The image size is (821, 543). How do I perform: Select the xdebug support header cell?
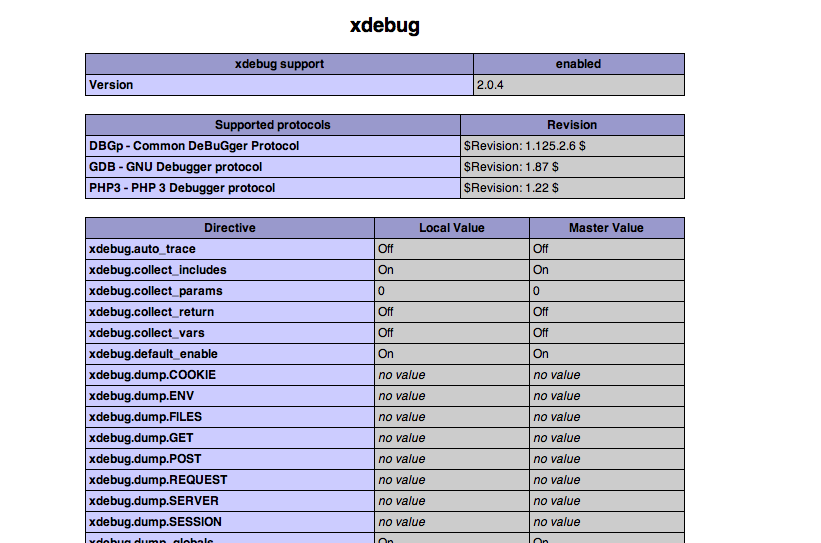(x=280, y=64)
